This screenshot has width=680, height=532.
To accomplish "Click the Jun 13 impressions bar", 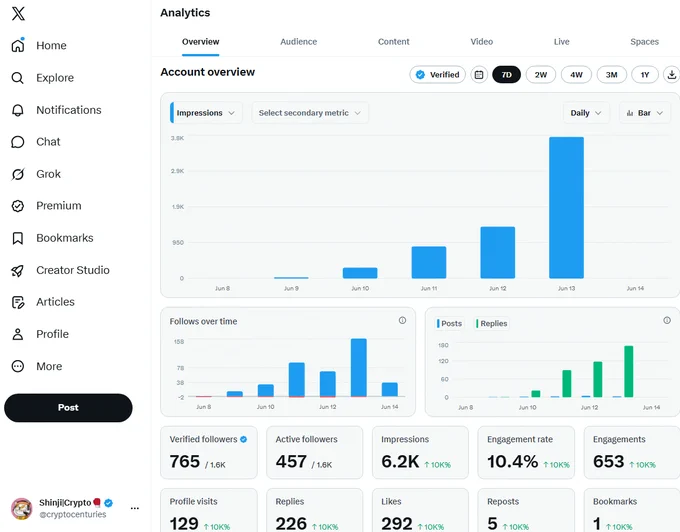I will (x=566, y=208).
